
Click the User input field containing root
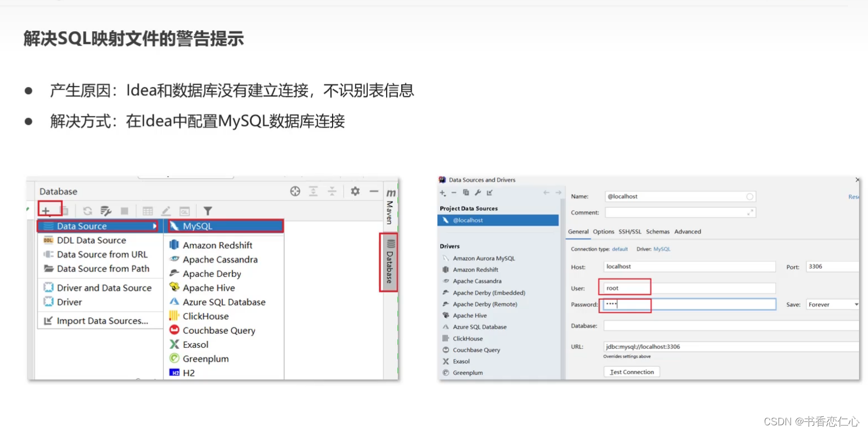(x=689, y=288)
